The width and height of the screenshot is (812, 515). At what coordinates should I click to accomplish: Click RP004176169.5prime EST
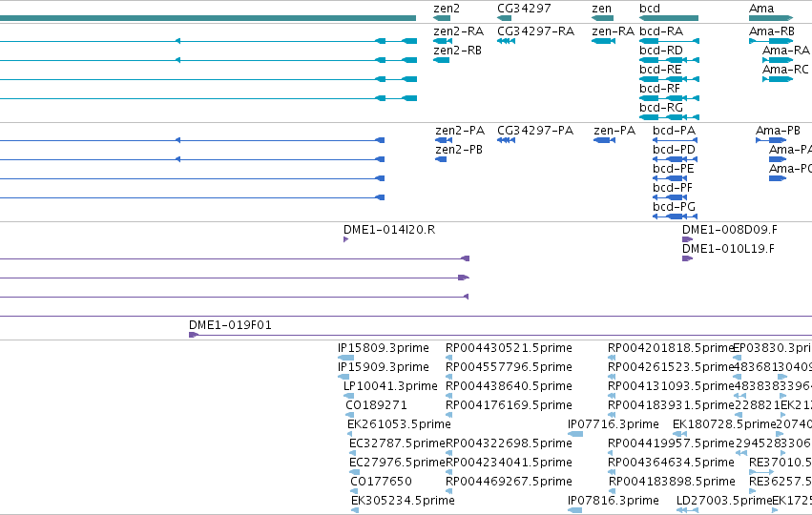(x=449, y=415)
